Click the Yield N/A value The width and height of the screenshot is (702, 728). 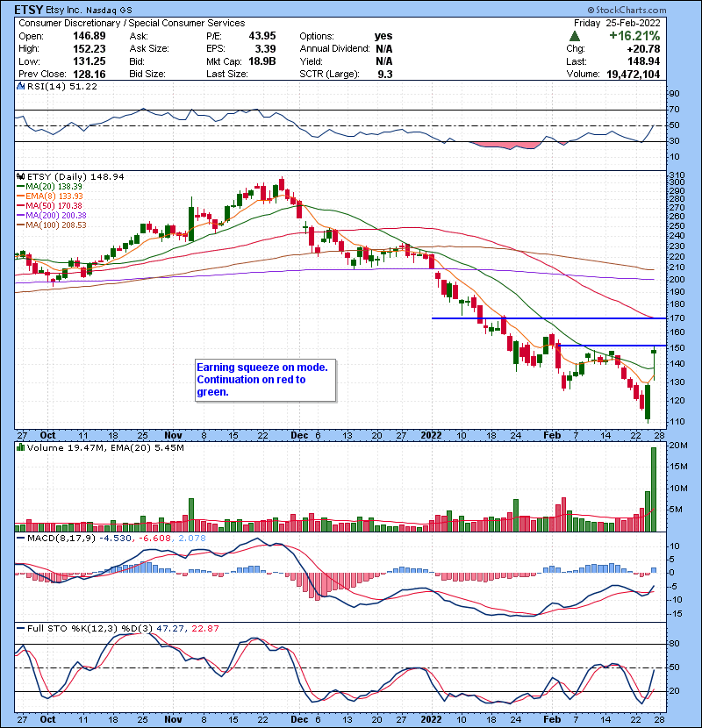pos(384,61)
